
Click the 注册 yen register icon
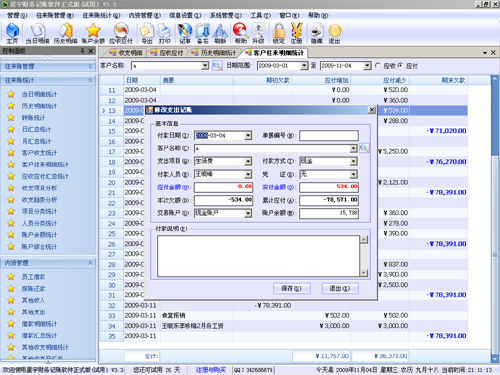pyautogui.click(x=296, y=33)
